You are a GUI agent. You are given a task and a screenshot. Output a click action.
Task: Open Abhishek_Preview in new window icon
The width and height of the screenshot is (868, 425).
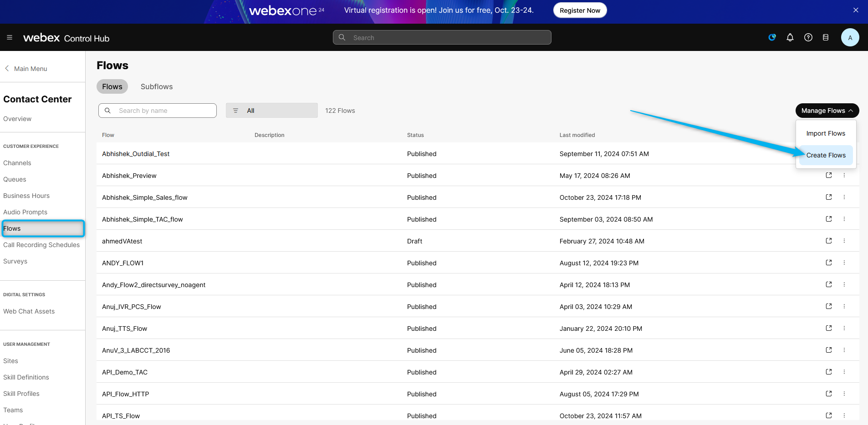(x=829, y=175)
